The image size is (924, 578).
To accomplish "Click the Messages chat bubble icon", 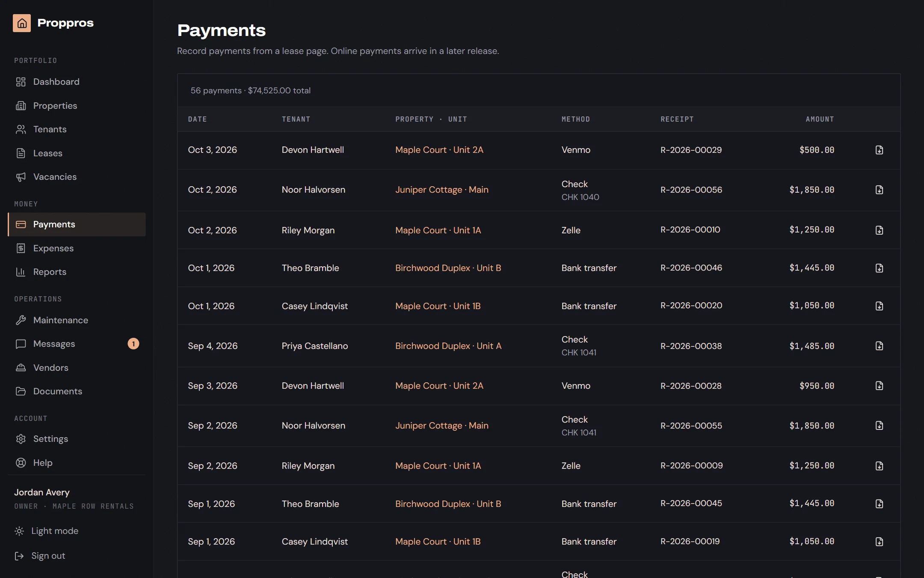I will [21, 344].
